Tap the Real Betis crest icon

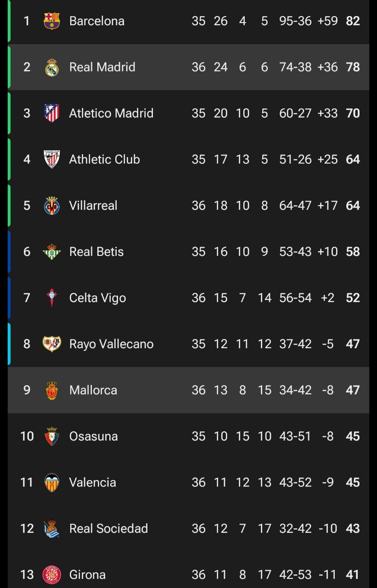(x=51, y=252)
